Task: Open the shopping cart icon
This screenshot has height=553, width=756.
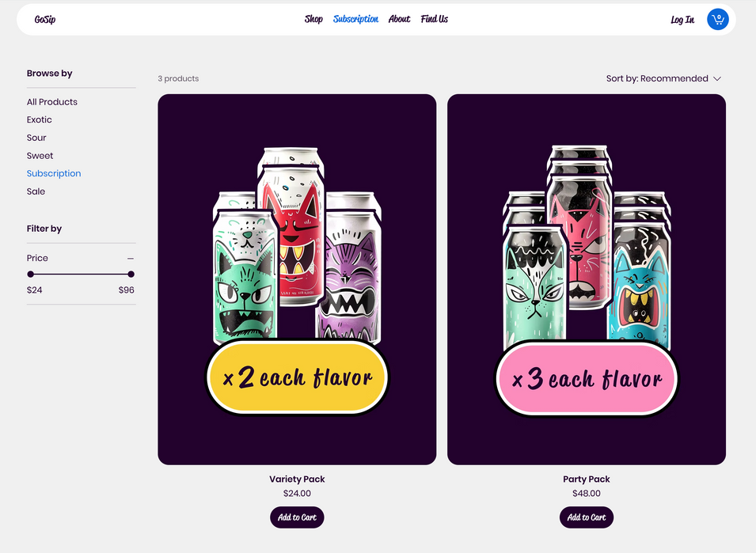Action: point(717,19)
